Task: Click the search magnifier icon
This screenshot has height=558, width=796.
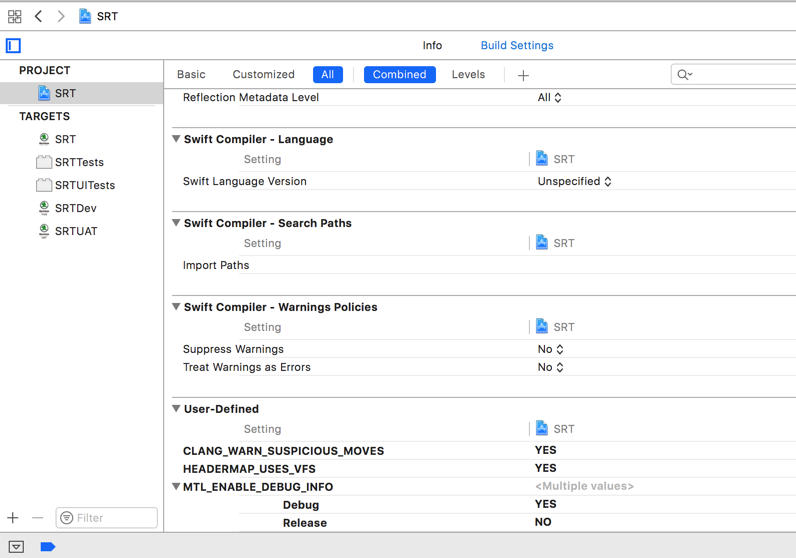Action: tap(684, 75)
